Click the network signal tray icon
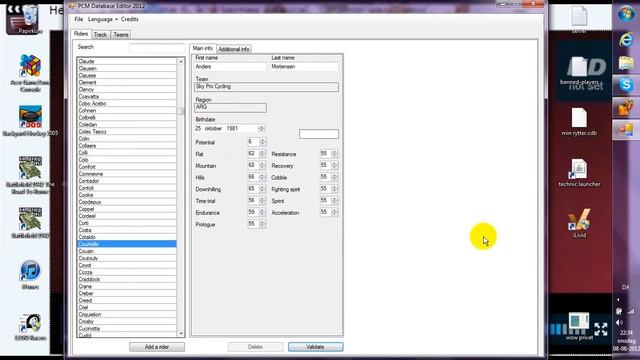Screen dimensions: 640x360 click(x=631, y=311)
